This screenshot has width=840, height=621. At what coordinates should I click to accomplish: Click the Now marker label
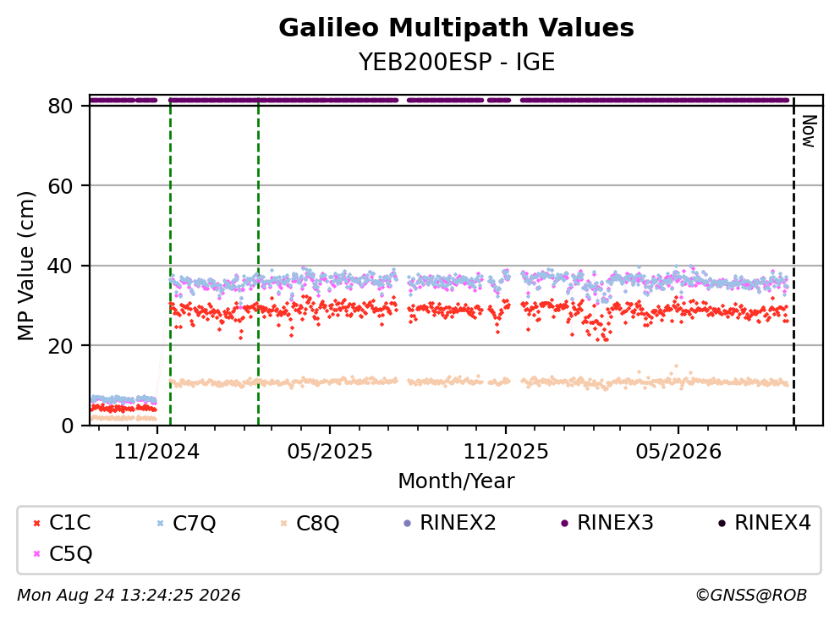click(x=809, y=131)
